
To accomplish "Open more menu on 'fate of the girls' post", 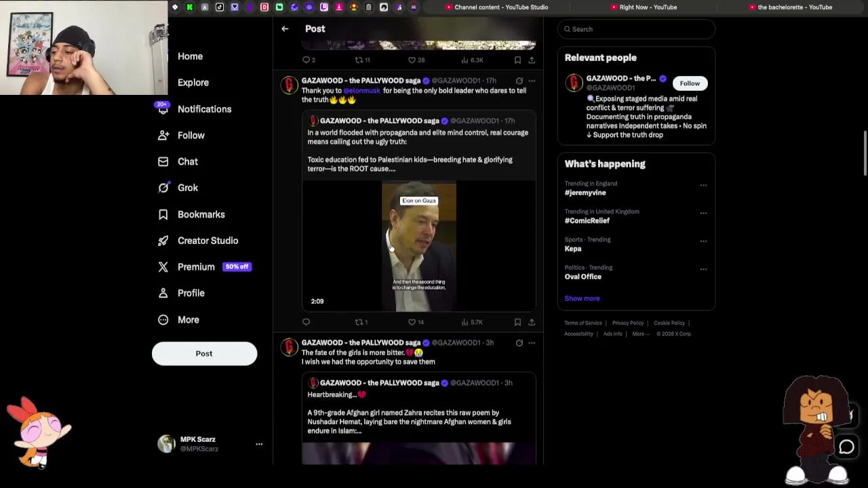I will coord(532,343).
